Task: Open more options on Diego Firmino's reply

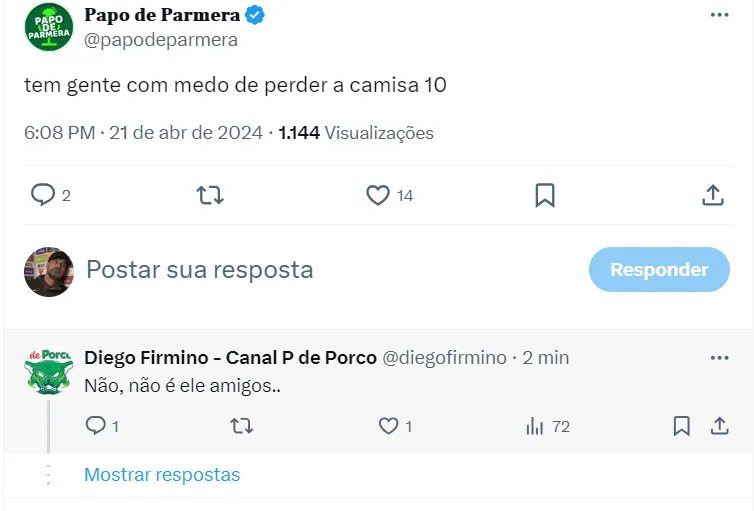Action: coord(719,358)
